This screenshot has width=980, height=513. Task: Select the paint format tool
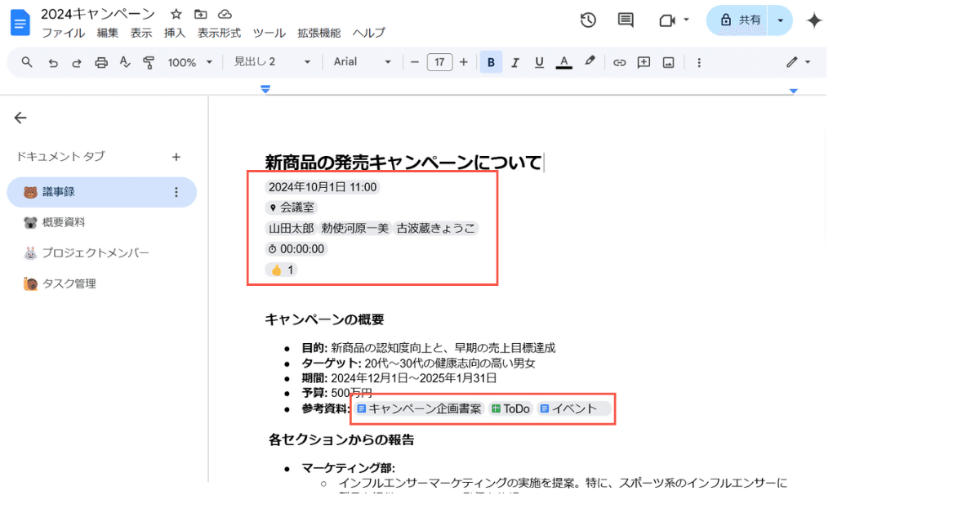[x=149, y=62]
